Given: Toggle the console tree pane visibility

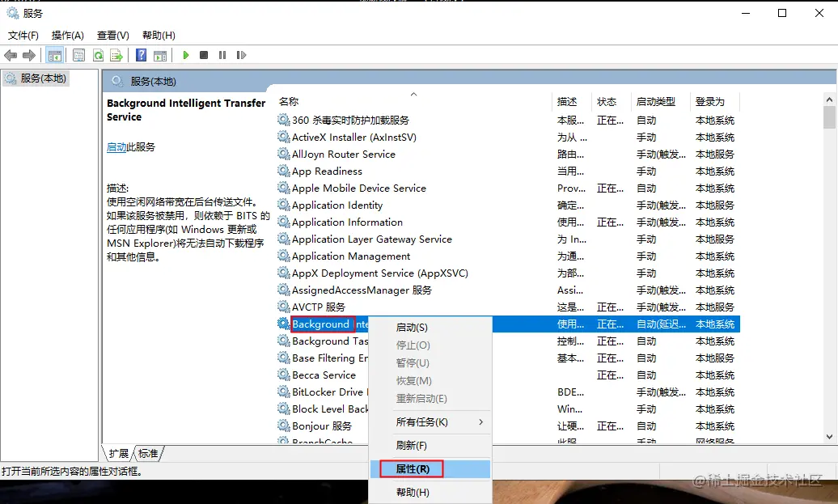Looking at the screenshot, I should [x=54, y=55].
